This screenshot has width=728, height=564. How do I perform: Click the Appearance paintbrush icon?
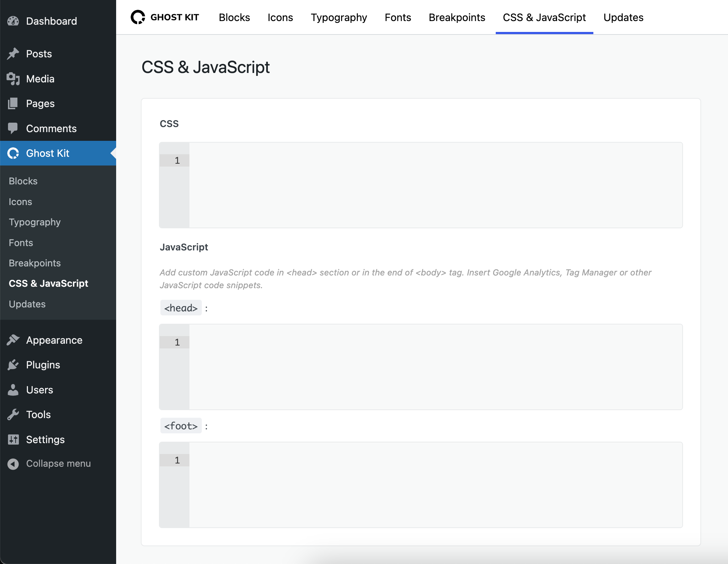(x=13, y=340)
